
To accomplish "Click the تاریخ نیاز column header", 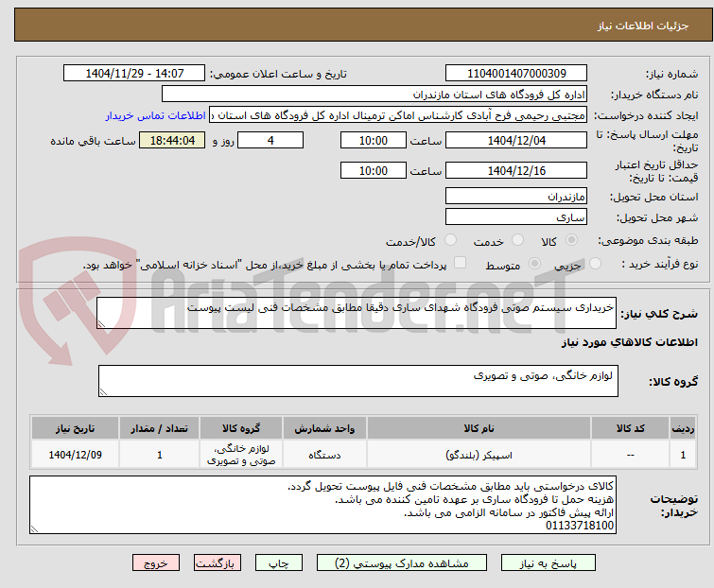I will [x=75, y=428].
